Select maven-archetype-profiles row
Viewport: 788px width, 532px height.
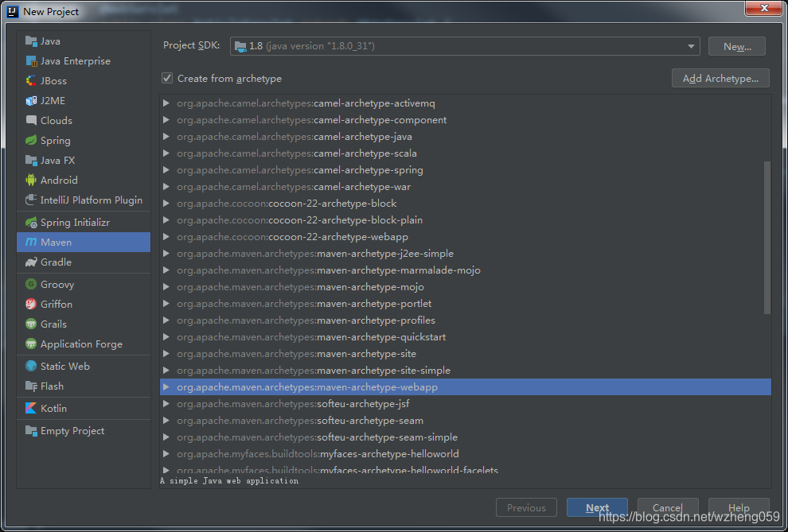466,320
